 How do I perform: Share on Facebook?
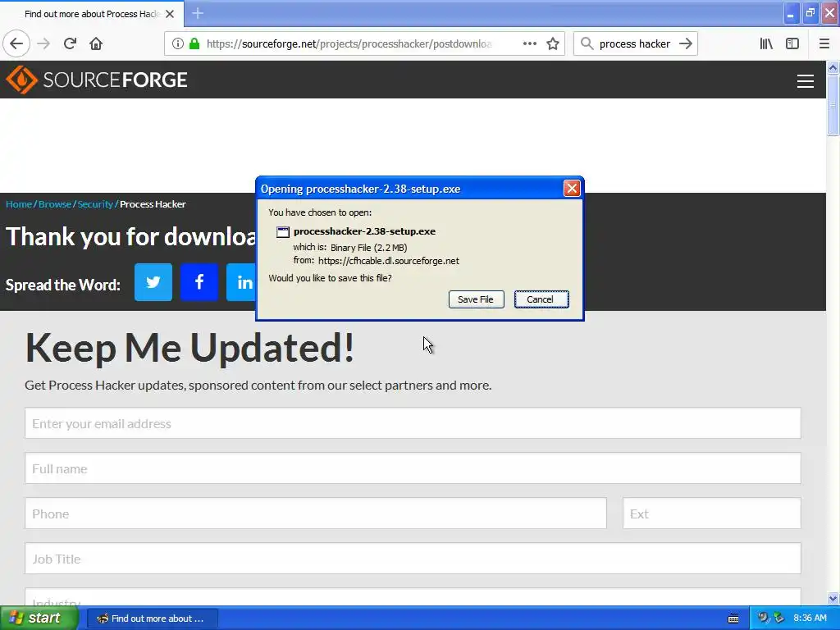coord(199,282)
